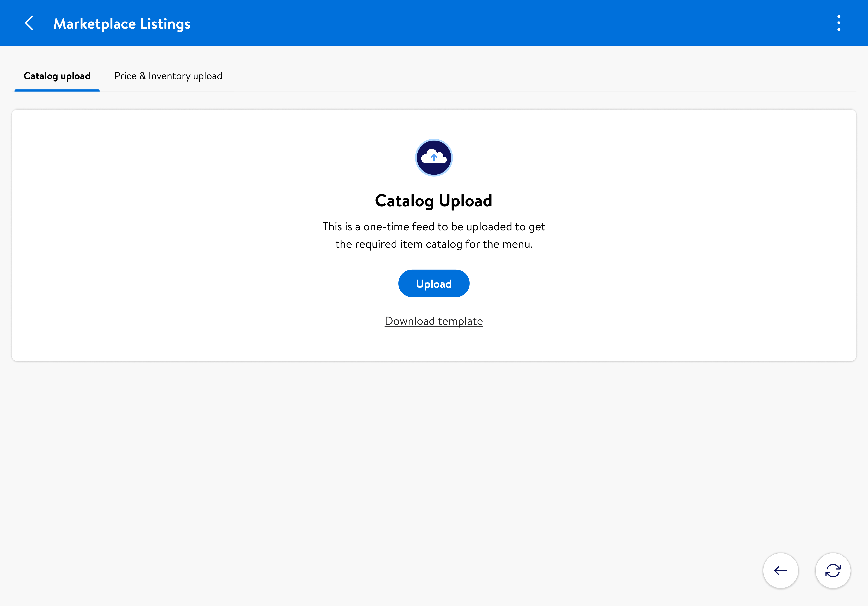This screenshot has height=606, width=868.
Task: Click the Marketplace Listings header title
Action: pos(122,23)
